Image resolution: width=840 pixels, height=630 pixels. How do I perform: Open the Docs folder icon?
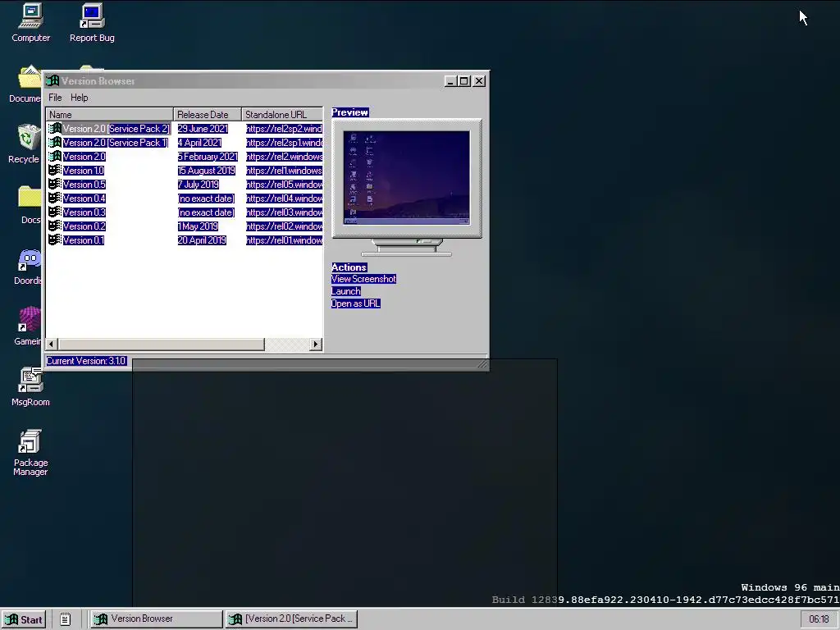[30, 198]
